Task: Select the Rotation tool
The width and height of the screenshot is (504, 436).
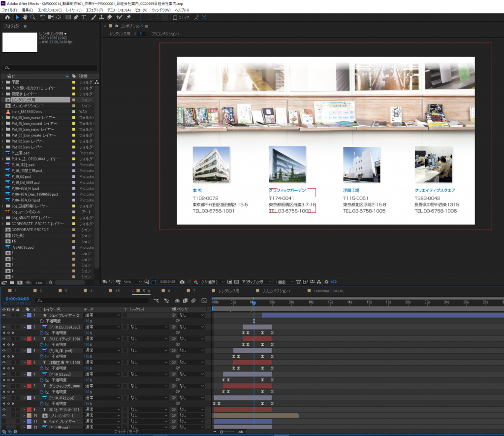Action: (x=42, y=17)
